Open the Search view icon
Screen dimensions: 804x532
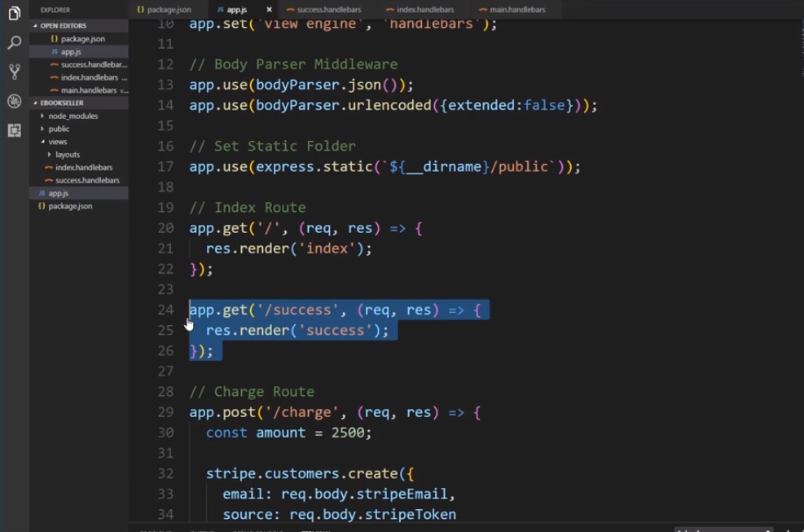[15, 42]
